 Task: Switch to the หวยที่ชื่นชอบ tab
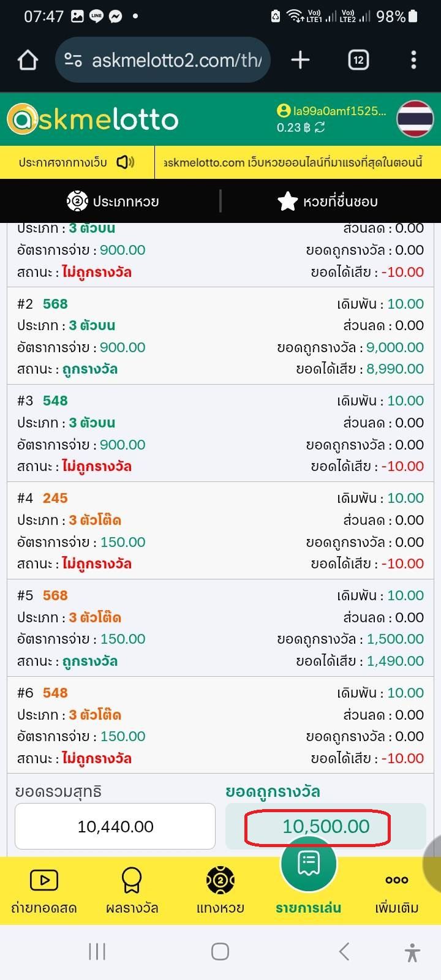[x=328, y=201]
